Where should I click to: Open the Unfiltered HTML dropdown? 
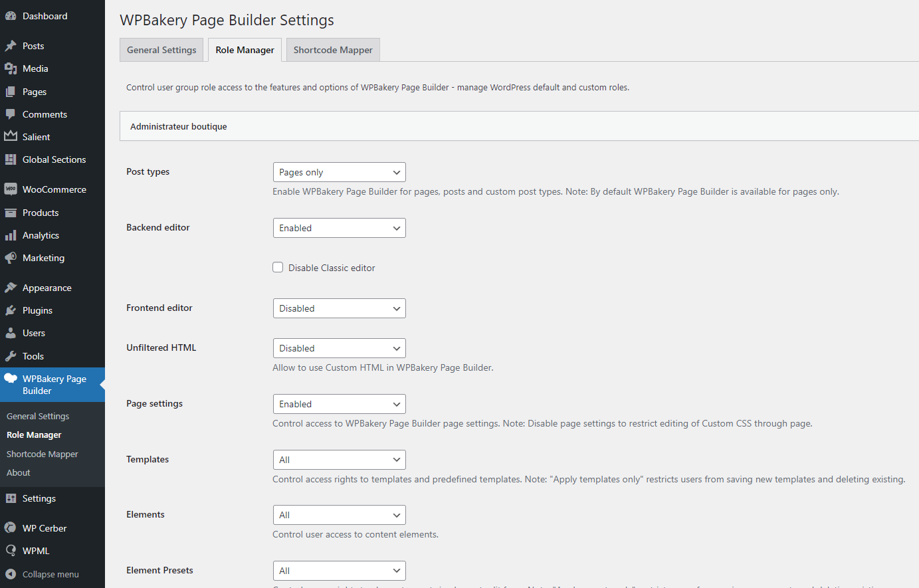click(339, 348)
